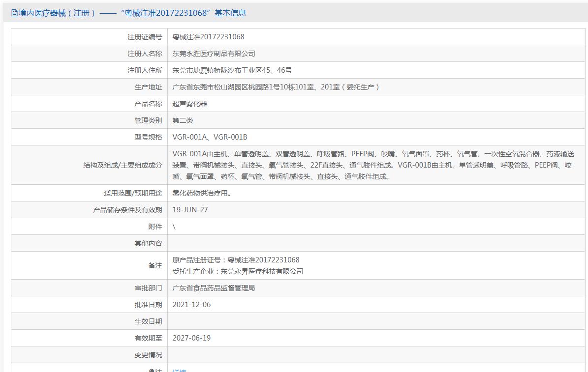588x372 pixels.
Task: Click the 附件 label
Action: [155, 227]
